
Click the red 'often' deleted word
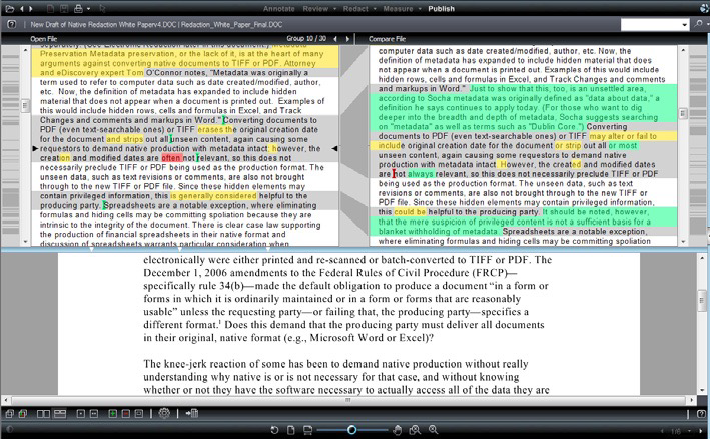(x=171, y=158)
